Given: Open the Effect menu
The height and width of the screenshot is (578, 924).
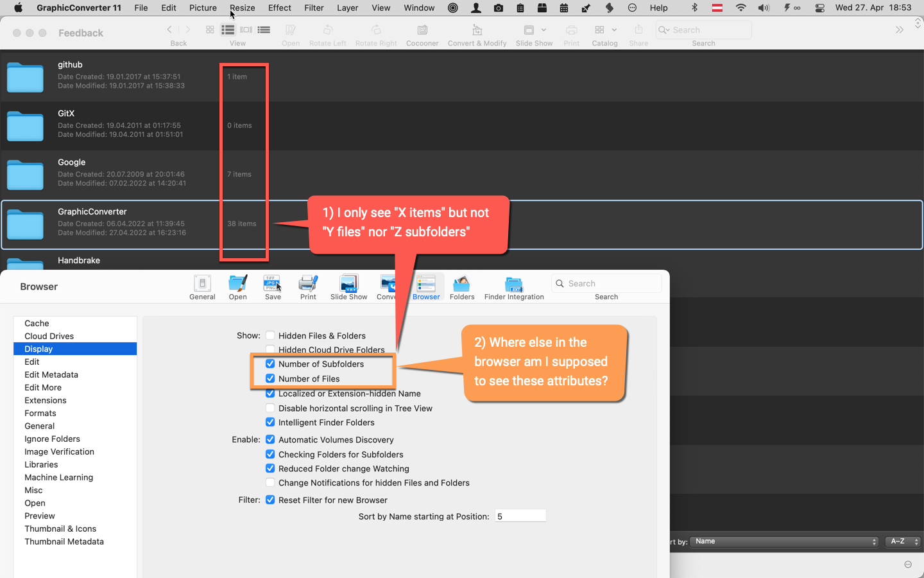Looking at the screenshot, I should tap(280, 8).
